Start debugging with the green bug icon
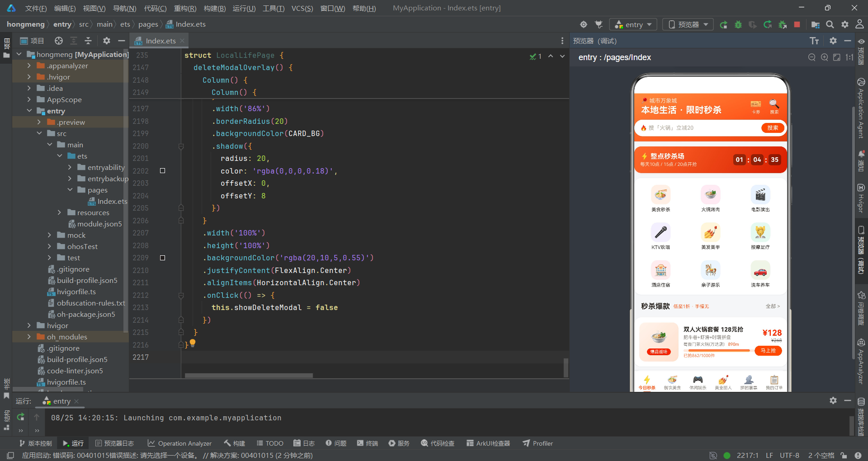This screenshot has height=461, width=868. tap(738, 24)
